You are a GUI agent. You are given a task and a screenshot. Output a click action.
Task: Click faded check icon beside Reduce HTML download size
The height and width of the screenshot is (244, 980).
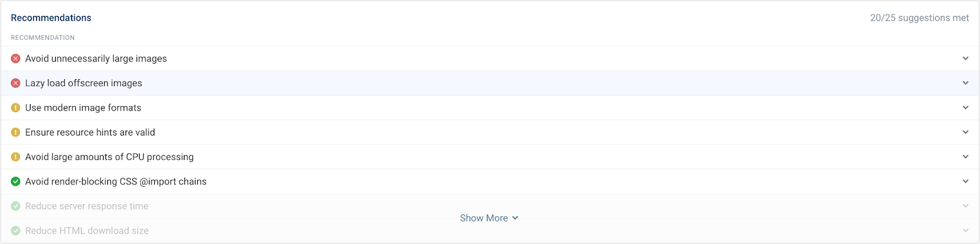point(16,231)
